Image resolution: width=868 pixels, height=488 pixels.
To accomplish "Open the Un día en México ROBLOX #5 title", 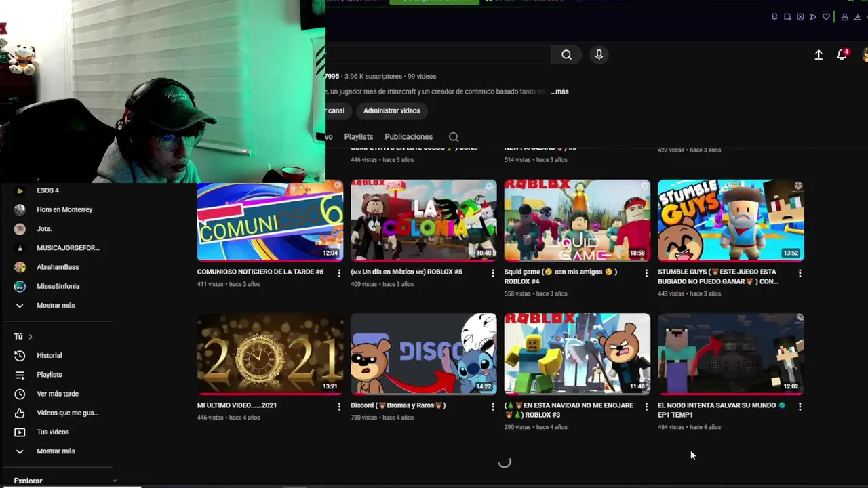I will click(406, 272).
